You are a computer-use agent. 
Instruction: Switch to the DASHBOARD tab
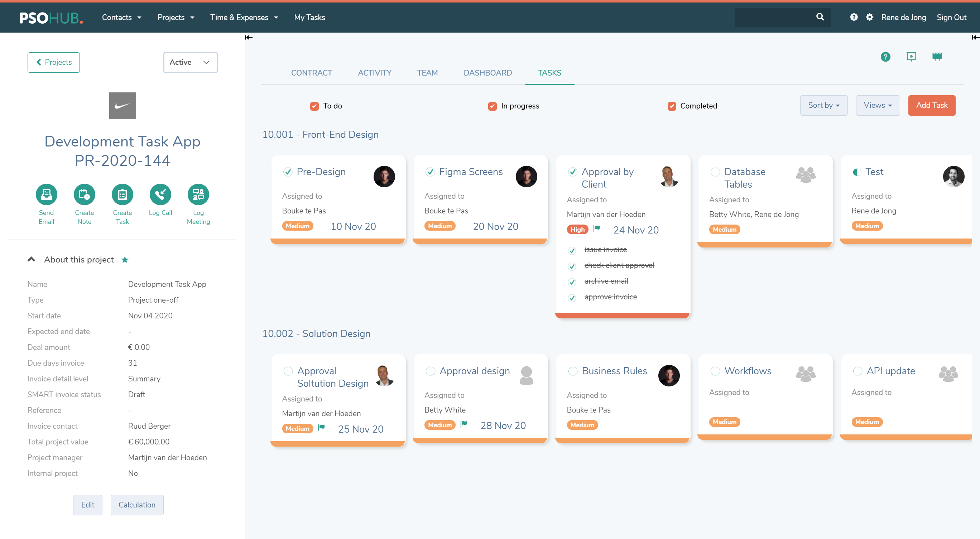[x=488, y=73]
